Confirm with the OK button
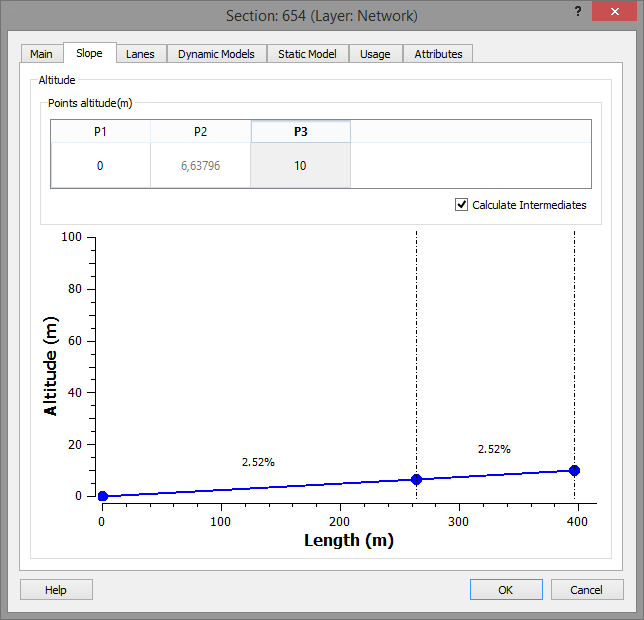The height and width of the screenshot is (620, 644). pyautogui.click(x=505, y=590)
